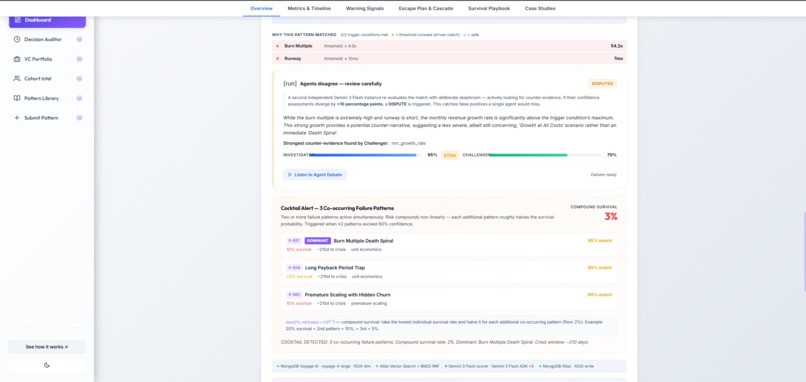This screenshot has width=806, height=382.
Task: Click the DISPUTED status badge
Action: [602, 84]
